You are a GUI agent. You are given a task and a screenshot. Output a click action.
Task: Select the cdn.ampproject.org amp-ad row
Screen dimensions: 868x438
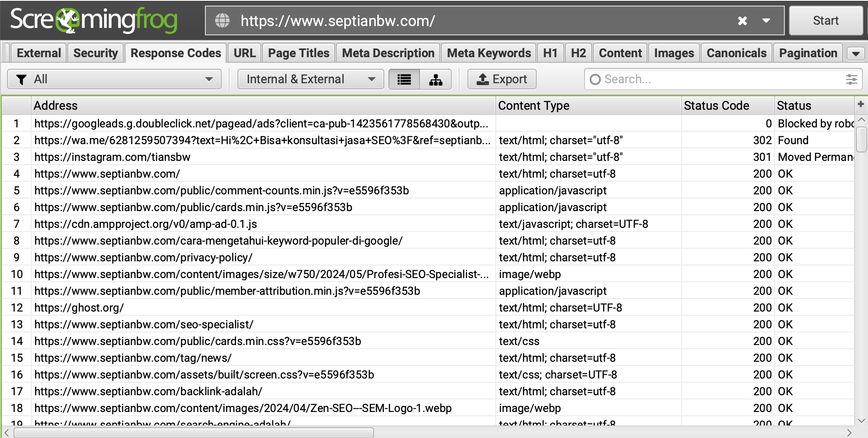(427, 224)
